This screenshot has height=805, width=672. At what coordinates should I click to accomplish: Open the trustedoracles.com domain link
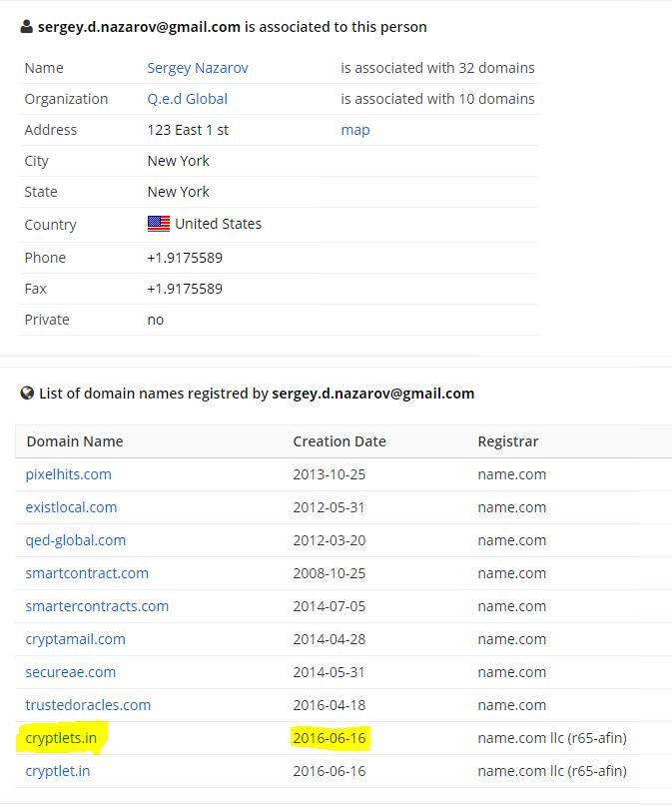pos(88,705)
